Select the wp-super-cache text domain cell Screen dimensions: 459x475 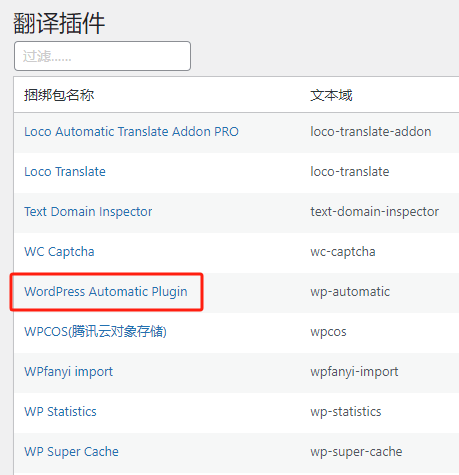pos(356,452)
